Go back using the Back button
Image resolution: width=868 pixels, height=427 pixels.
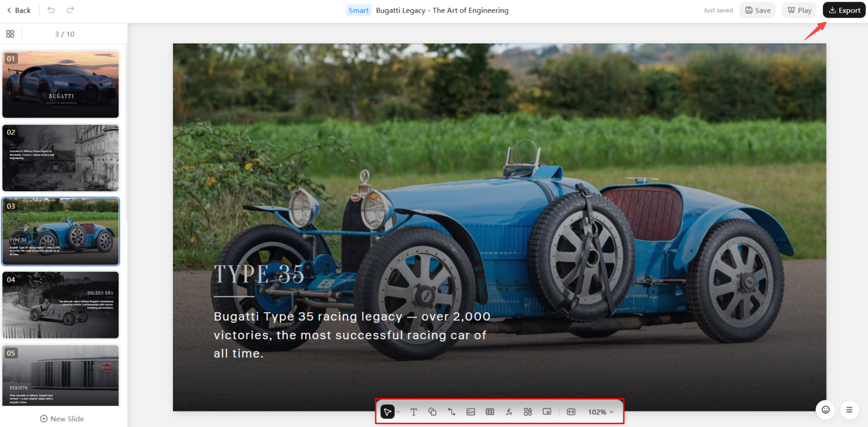click(x=19, y=10)
